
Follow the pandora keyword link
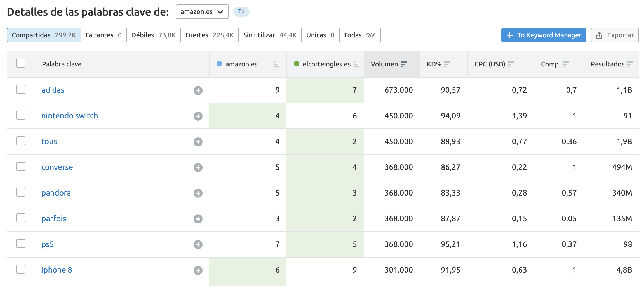click(x=56, y=193)
